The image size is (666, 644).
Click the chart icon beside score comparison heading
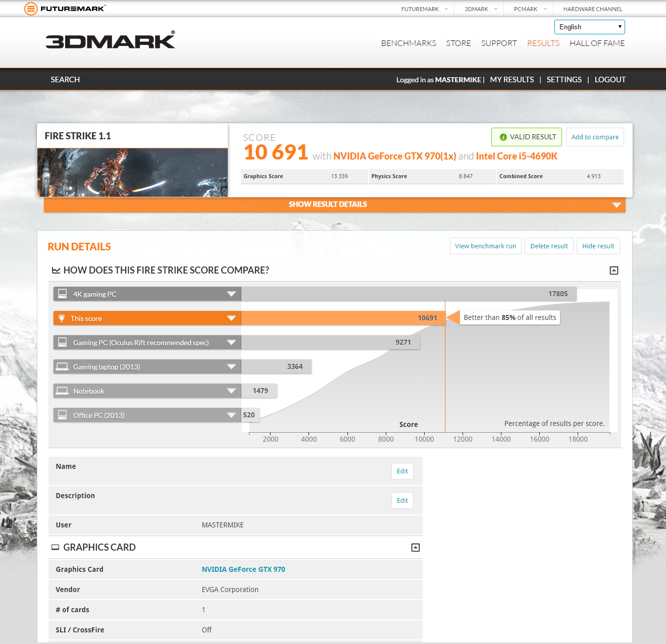[x=56, y=271]
